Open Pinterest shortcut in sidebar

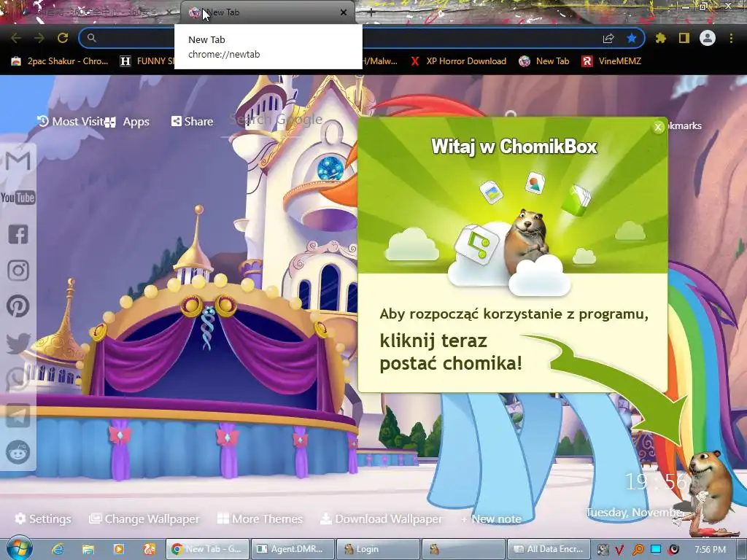18,307
